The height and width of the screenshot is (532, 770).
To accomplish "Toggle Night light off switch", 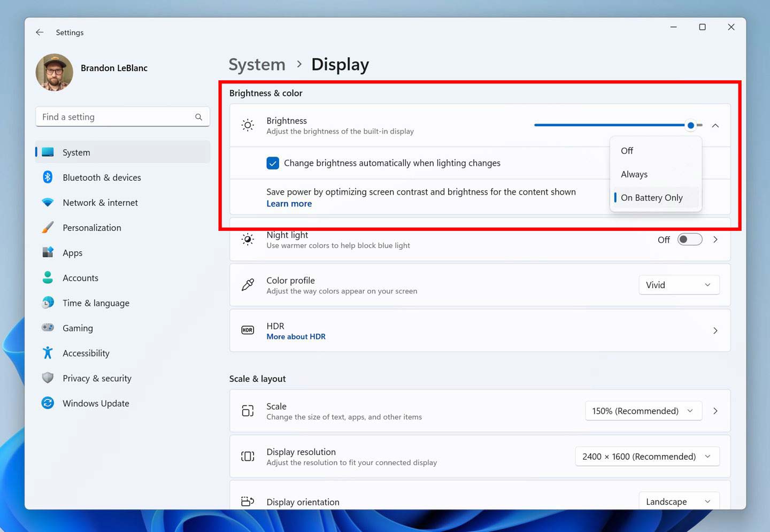I will pos(689,239).
